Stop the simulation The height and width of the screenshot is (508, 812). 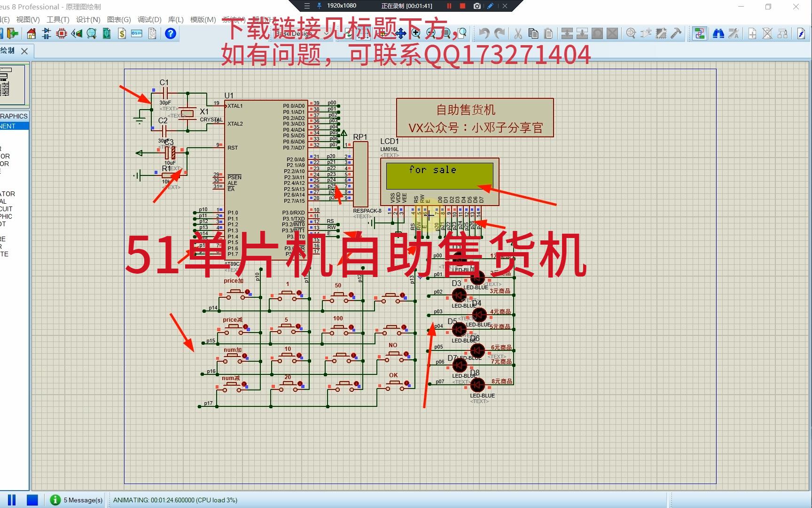[32, 500]
